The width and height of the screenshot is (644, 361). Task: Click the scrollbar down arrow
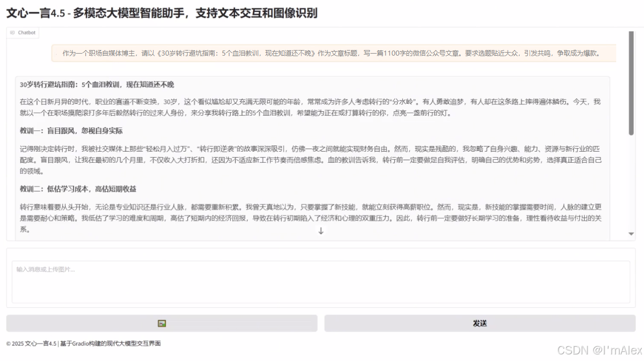[631, 234]
